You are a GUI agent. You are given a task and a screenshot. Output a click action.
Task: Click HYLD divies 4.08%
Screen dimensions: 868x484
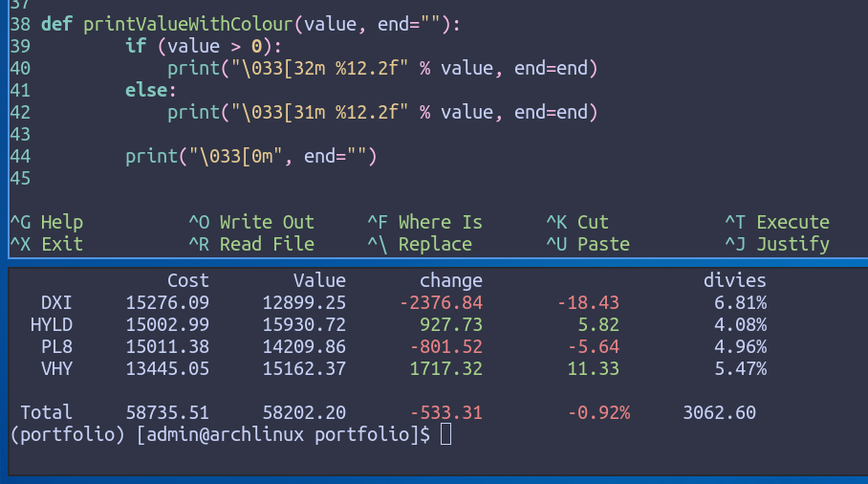(741, 324)
